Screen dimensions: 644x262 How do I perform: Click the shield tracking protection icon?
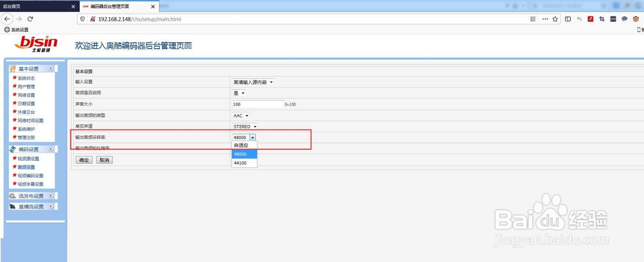83,19
